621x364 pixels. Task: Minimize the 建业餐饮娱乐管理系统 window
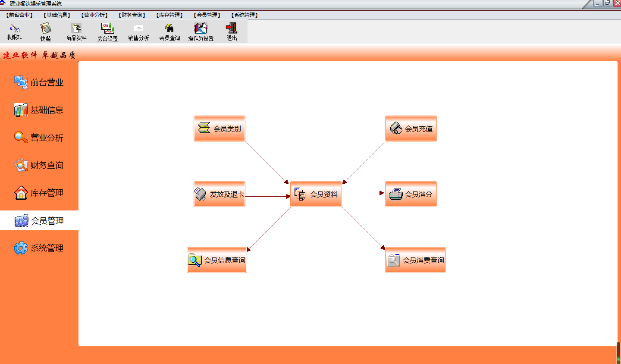click(598, 3)
